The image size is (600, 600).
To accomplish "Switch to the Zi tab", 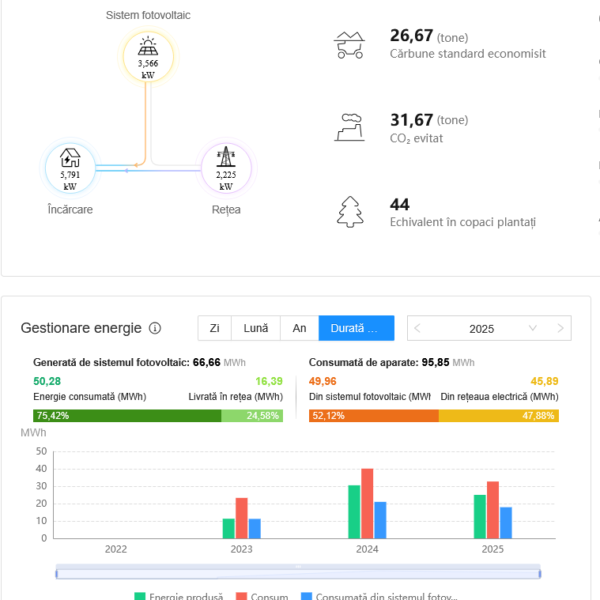I will (214, 328).
